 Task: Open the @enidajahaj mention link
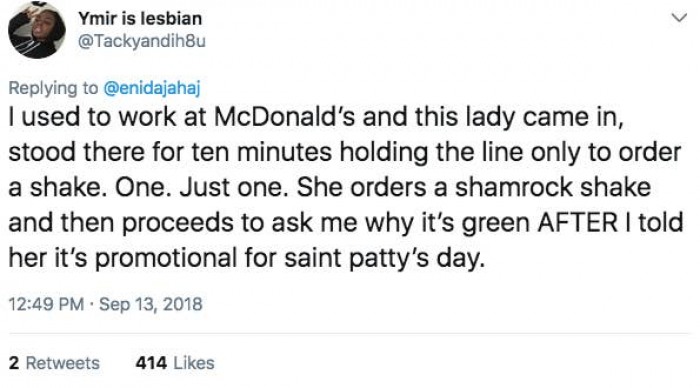[152, 88]
